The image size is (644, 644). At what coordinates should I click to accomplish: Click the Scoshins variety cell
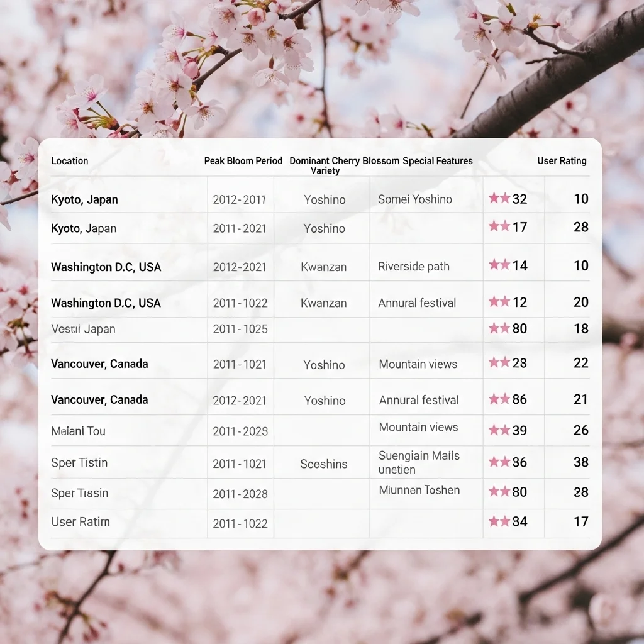pos(324,464)
